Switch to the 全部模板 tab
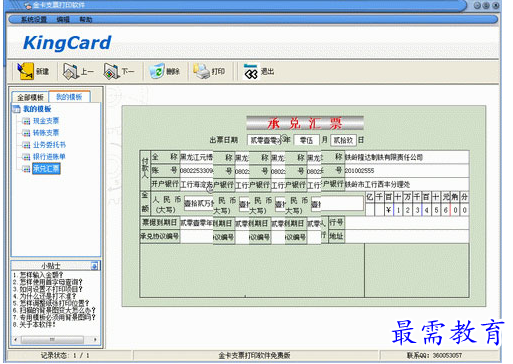 tap(30, 97)
